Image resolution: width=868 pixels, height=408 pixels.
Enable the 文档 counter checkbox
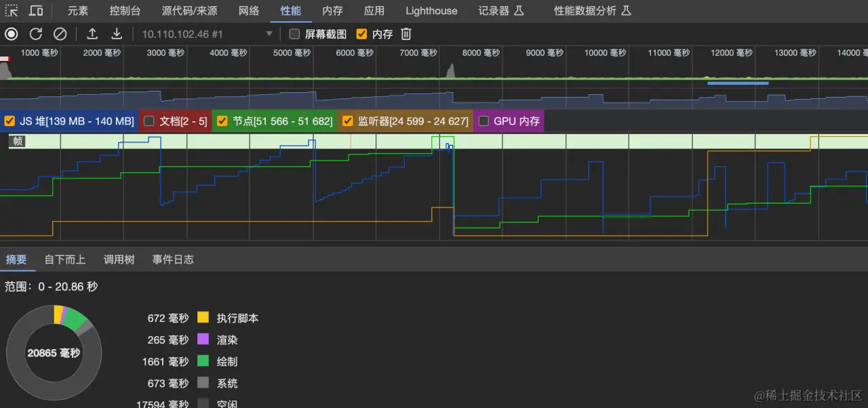149,121
